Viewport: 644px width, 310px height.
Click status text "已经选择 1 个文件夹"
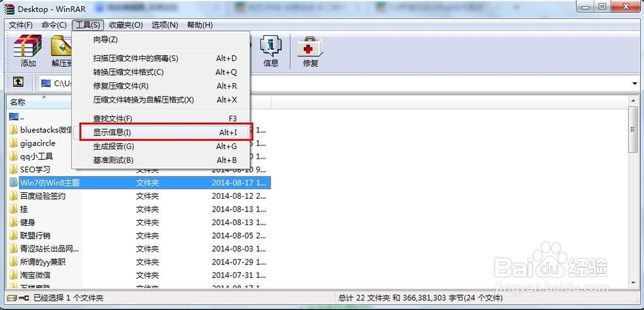point(68,298)
